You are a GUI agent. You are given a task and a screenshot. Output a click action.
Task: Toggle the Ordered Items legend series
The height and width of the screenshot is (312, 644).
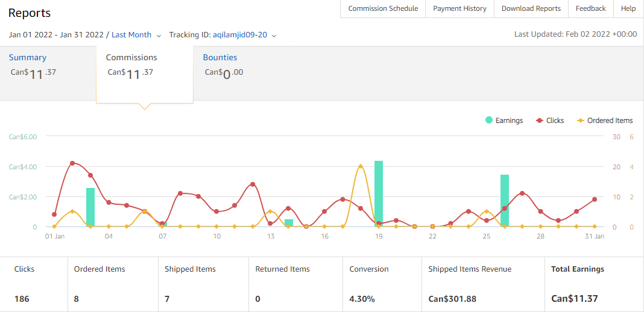pyautogui.click(x=605, y=120)
